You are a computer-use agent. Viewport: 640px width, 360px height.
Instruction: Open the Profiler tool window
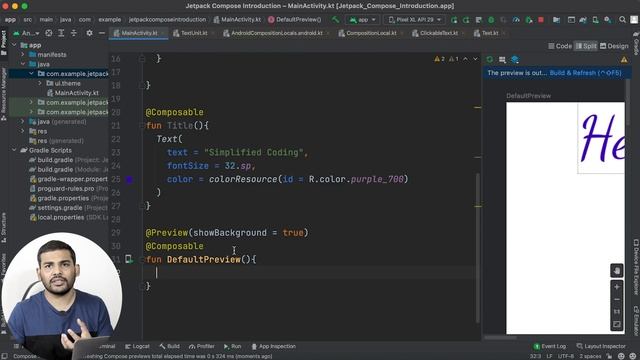(202, 346)
